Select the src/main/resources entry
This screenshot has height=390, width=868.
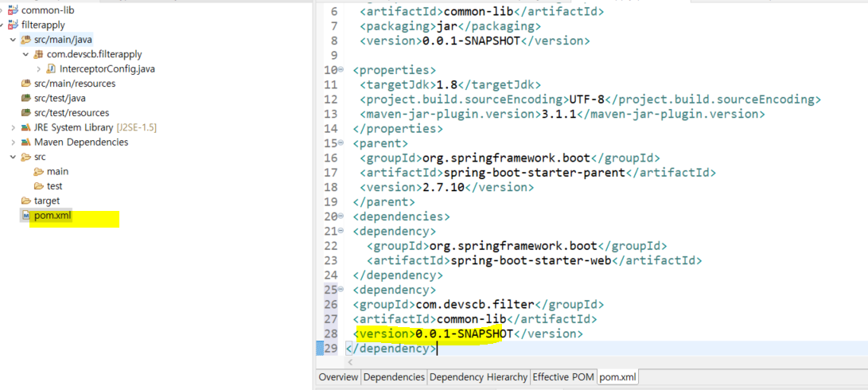tap(75, 84)
